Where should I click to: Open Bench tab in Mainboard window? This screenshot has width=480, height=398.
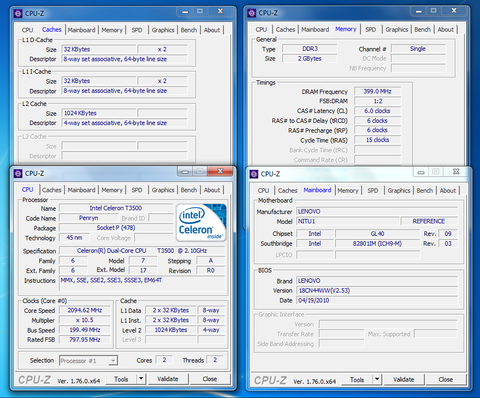pyautogui.click(x=424, y=191)
